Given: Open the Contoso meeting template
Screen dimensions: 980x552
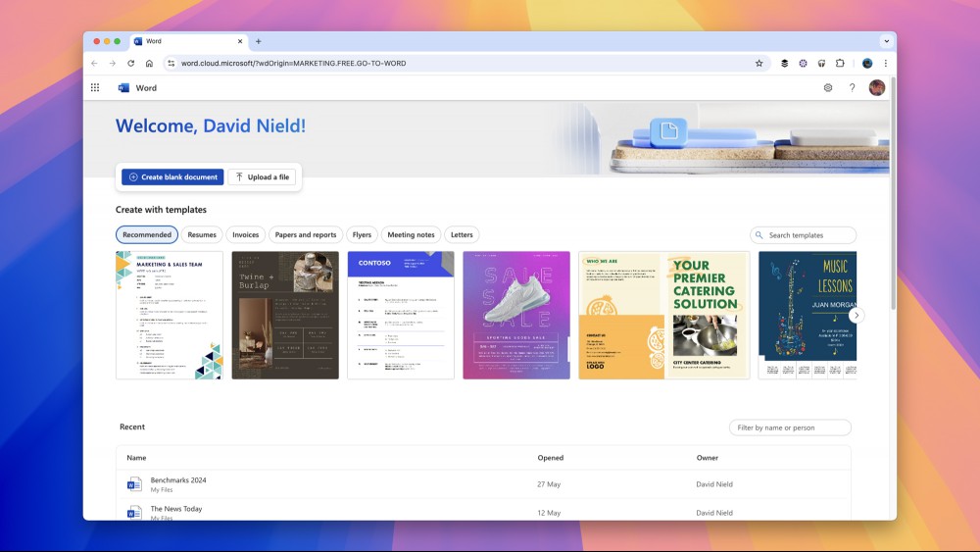Looking at the screenshot, I should [x=401, y=315].
